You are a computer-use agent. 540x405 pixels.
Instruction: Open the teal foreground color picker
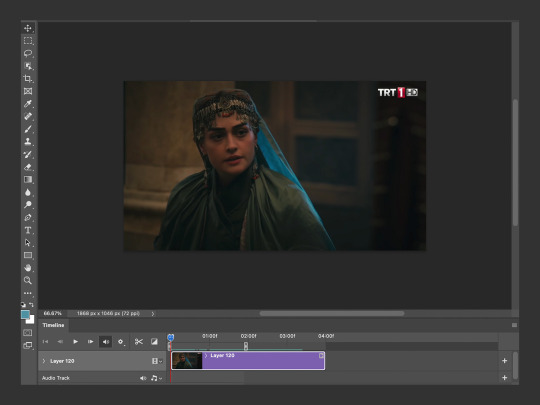pos(25,314)
